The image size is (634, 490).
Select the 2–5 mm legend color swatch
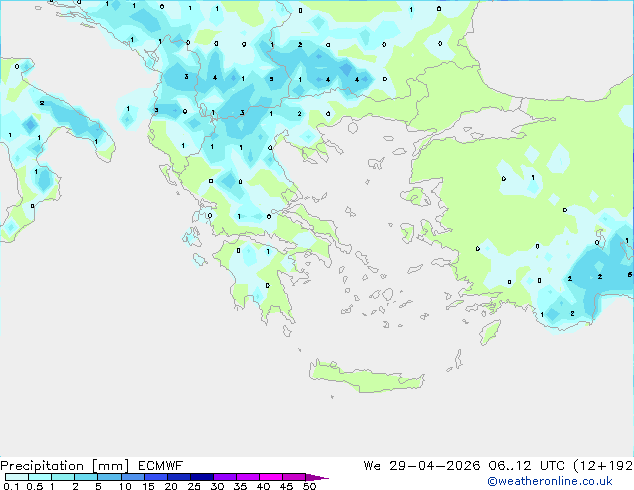click(86, 477)
